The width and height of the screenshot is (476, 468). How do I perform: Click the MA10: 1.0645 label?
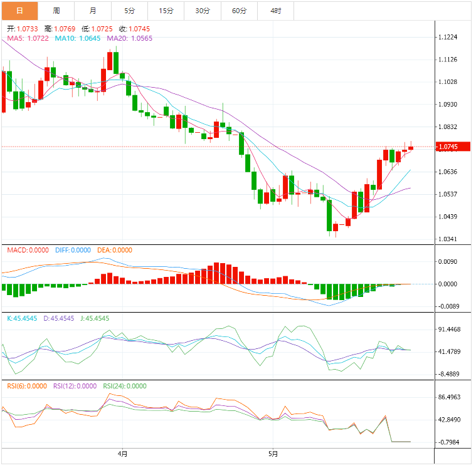click(x=78, y=38)
